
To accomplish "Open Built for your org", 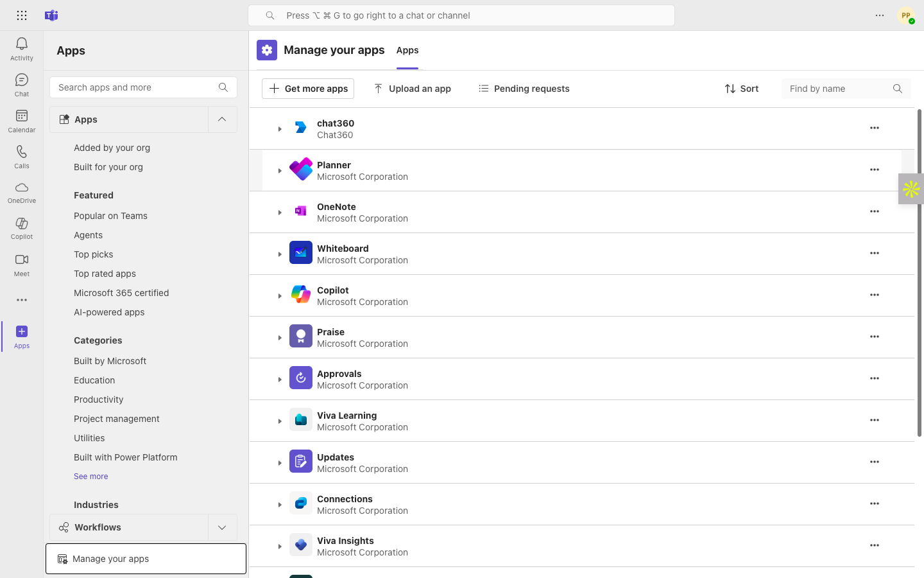I will point(108,167).
